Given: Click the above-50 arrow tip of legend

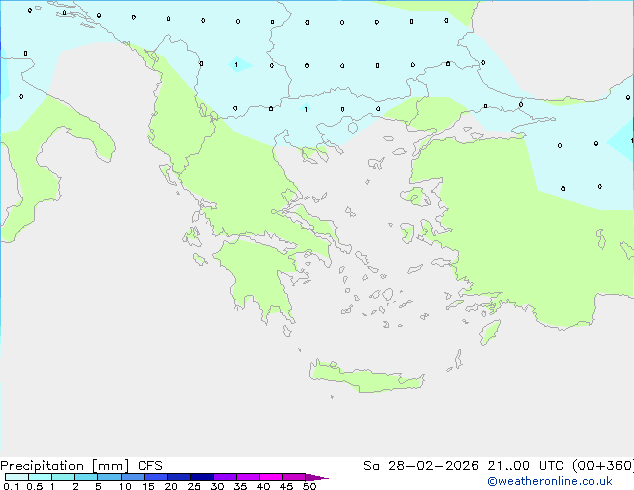Looking at the screenshot, I should click(x=317, y=477).
